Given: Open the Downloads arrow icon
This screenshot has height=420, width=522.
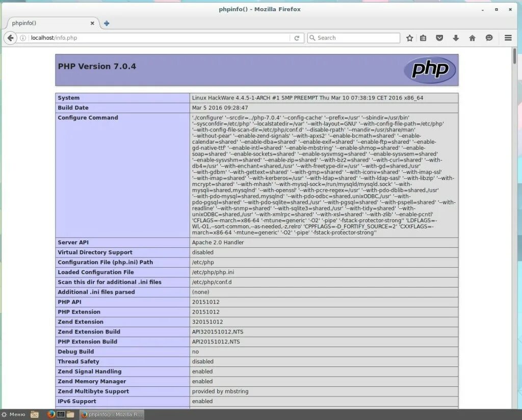Looking at the screenshot, I should pyautogui.click(x=456, y=38).
